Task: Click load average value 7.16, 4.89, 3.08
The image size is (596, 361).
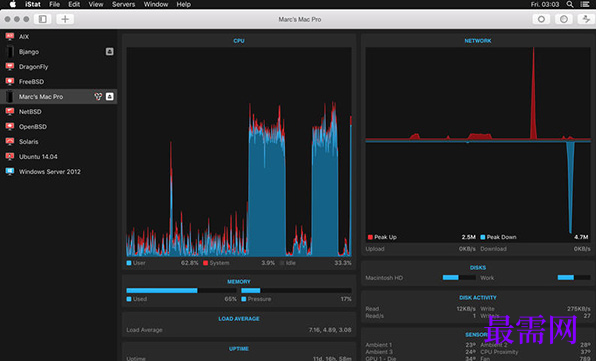Action: pyautogui.click(x=330, y=330)
